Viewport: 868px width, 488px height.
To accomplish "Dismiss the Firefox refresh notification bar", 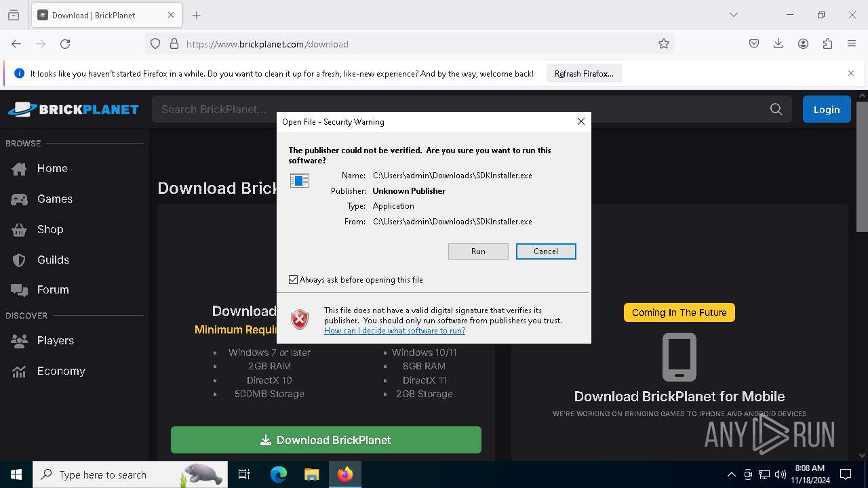I will point(851,73).
